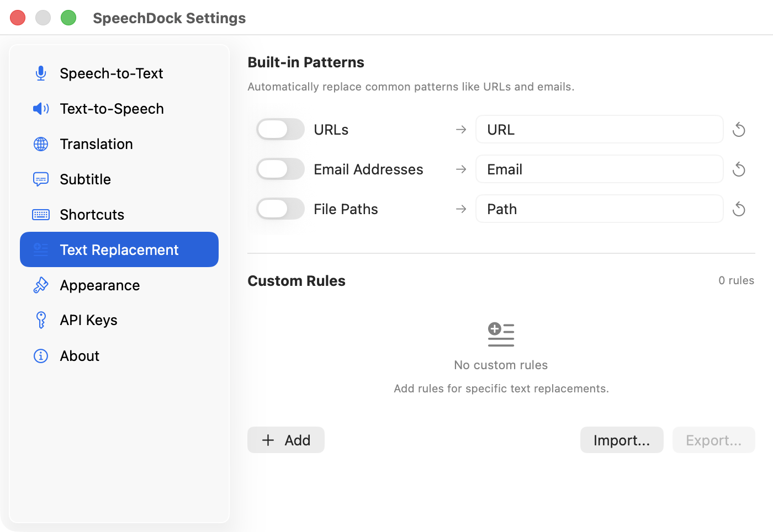
Task: Add a new custom rule
Action: 285,440
